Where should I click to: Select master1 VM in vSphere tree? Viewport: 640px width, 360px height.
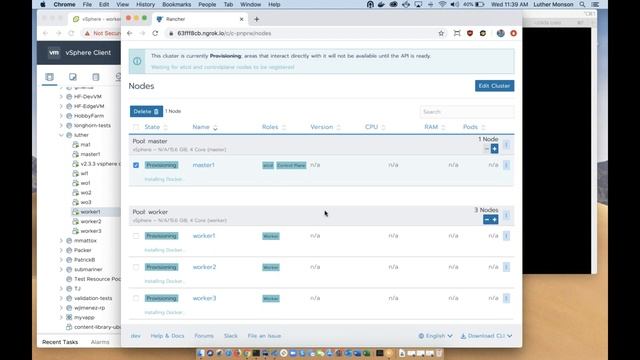[90, 154]
